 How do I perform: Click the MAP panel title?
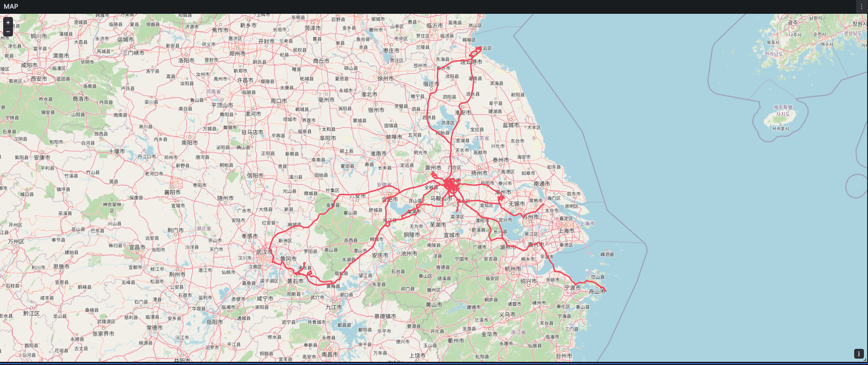(x=11, y=6)
